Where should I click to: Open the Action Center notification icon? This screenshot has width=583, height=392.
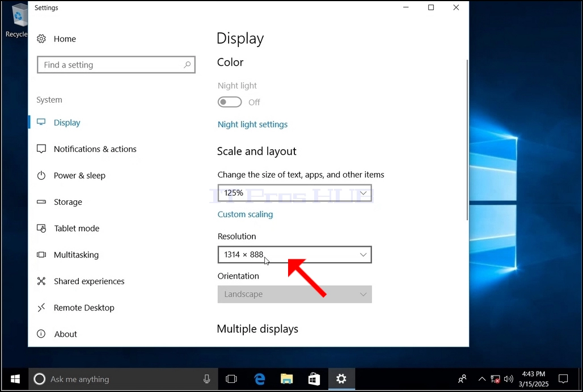coord(563,379)
